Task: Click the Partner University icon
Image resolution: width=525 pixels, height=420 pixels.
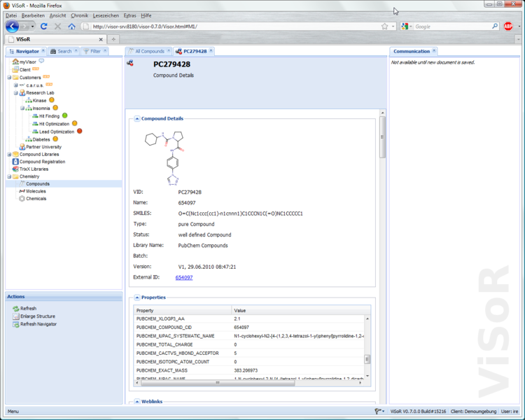Action: coord(22,147)
